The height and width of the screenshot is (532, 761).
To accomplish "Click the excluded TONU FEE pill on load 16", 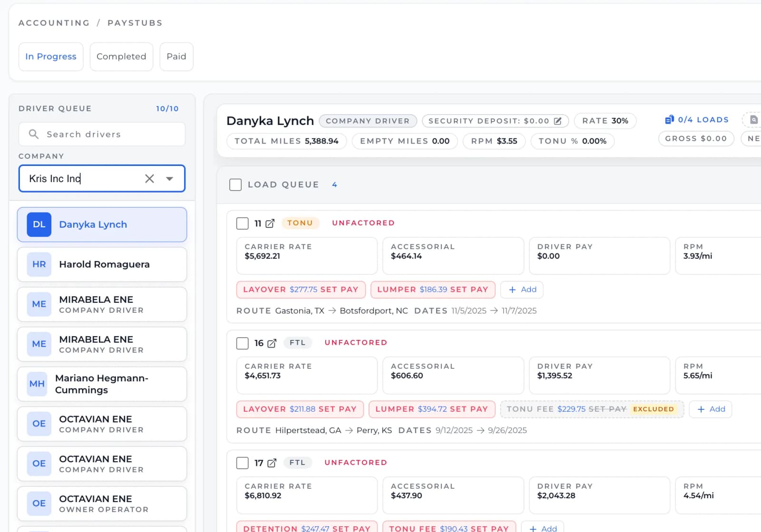I will (591, 409).
